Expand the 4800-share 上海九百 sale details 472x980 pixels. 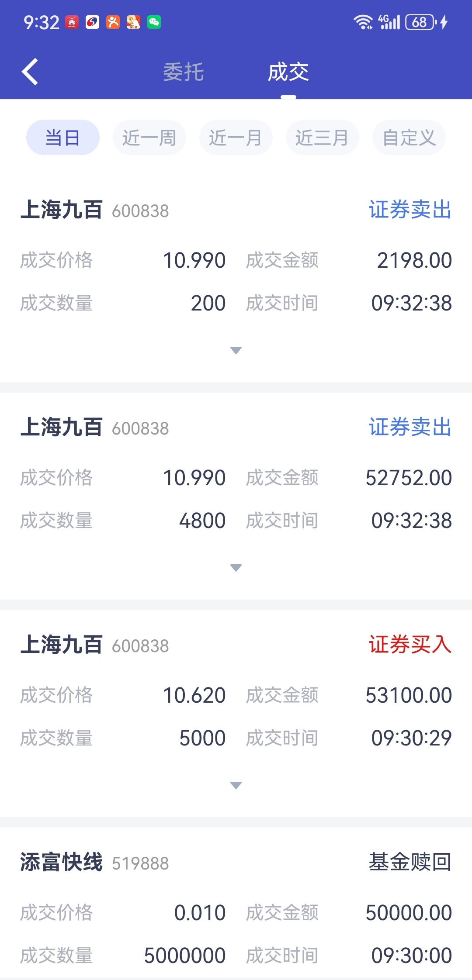tap(236, 568)
